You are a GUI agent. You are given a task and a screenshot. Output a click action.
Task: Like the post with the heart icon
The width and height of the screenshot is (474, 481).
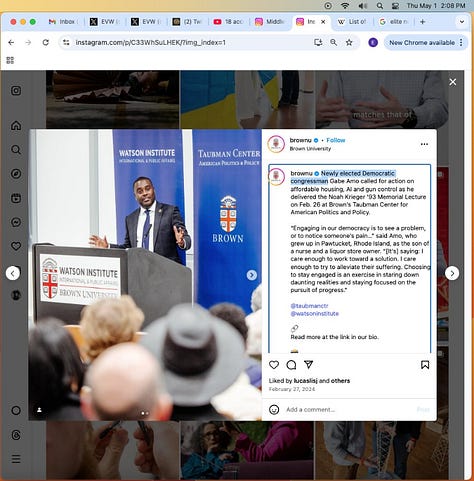pyautogui.click(x=274, y=365)
